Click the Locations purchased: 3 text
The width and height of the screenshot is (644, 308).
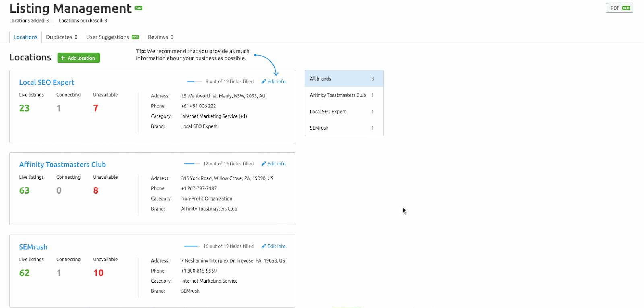pyautogui.click(x=83, y=21)
